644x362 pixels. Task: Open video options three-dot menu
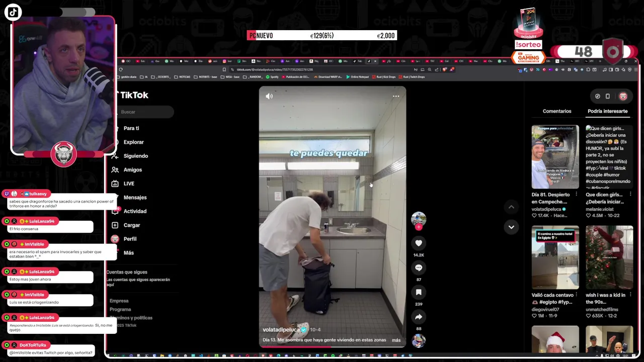(x=396, y=96)
